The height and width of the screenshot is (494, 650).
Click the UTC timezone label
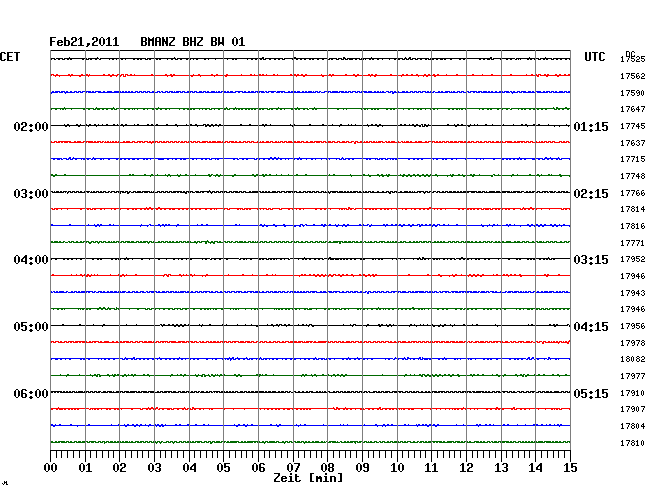tap(595, 57)
